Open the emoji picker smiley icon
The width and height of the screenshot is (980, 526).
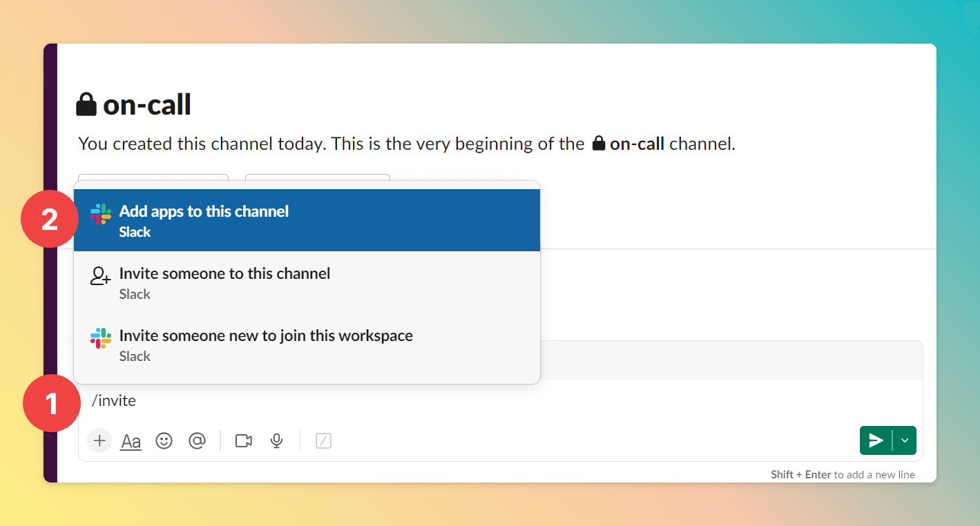(x=164, y=440)
